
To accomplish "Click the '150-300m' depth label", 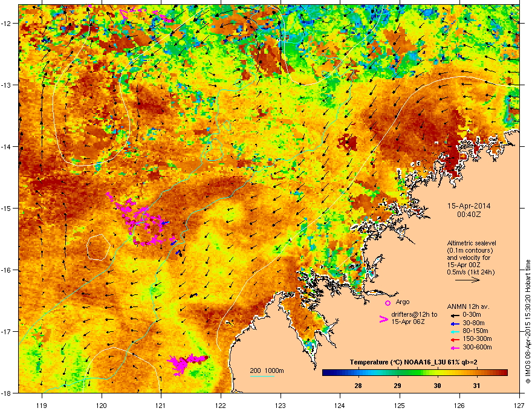I will click(x=477, y=338).
